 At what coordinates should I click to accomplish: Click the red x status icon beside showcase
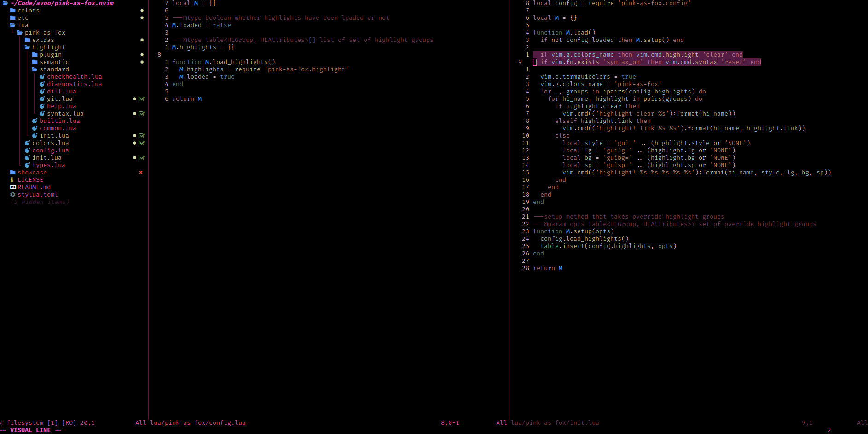141,173
